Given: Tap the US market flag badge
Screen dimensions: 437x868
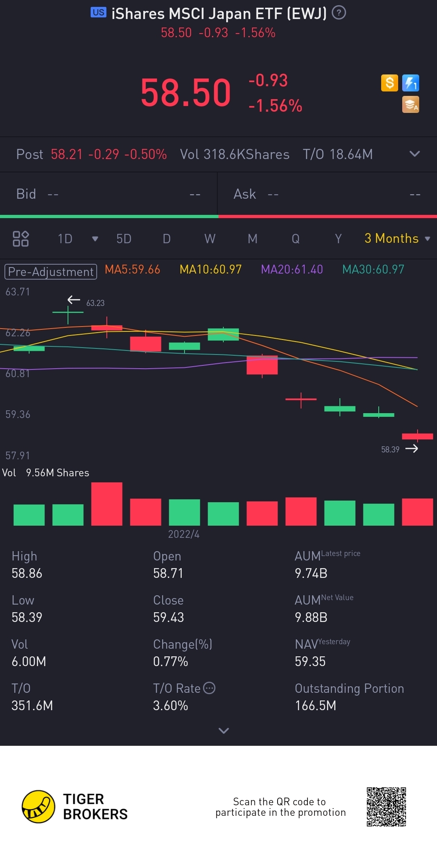Looking at the screenshot, I should tap(98, 13).
